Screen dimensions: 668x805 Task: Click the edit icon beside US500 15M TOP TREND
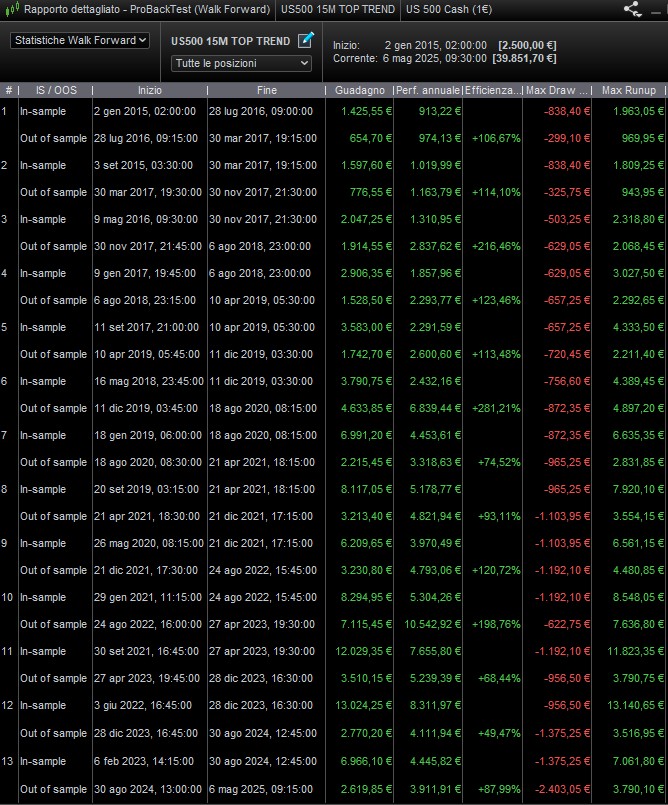[306, 40]
